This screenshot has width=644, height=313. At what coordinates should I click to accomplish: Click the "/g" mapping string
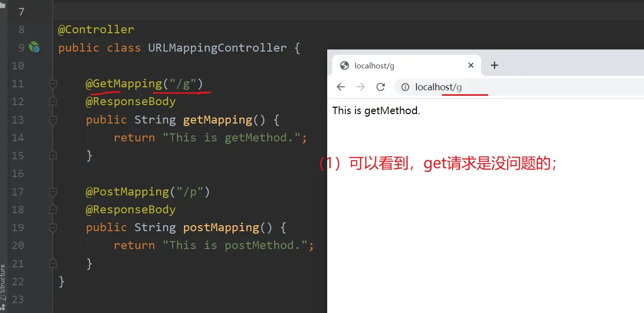coord(183,84)
